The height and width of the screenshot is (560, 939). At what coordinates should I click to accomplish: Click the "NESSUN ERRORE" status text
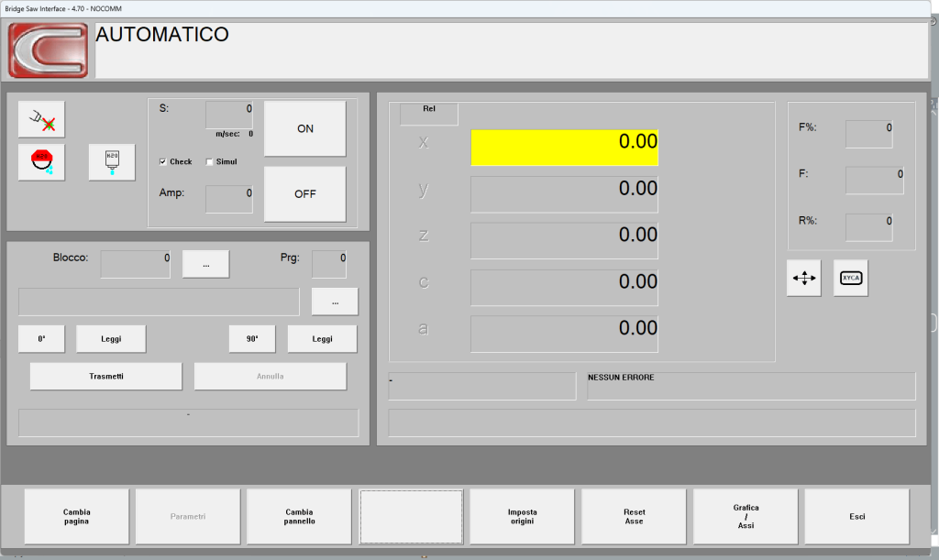pyautogui.click(x=621, y=378)
